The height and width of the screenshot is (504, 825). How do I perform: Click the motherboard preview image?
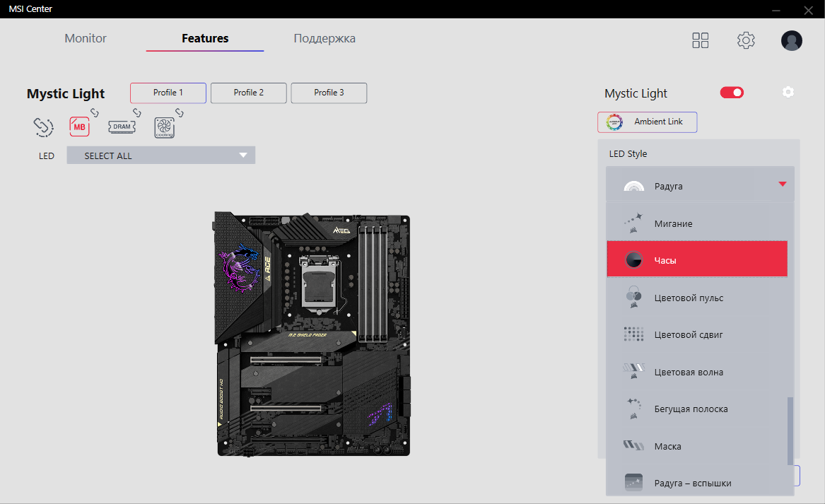tap(312, 334)
